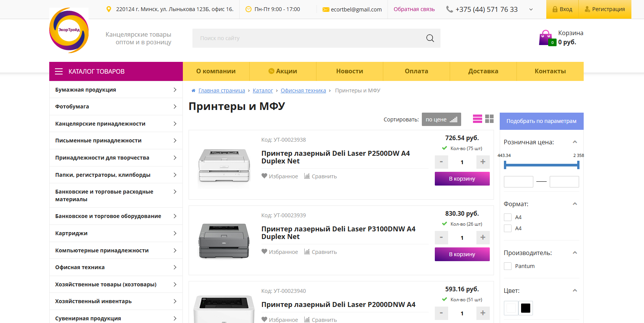Switch to grid view layout icon
Viewport: 644px width, 323px height.
tap(489, 119)
